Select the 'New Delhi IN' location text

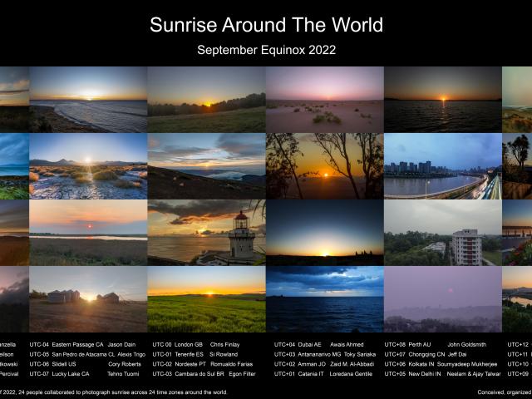[425, 374]
